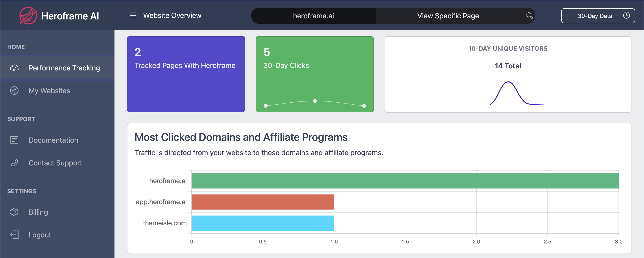Click the Website Overview title text
Viewport: 644px width, 258px height.
pyautogui.click(x=172, y=15)
